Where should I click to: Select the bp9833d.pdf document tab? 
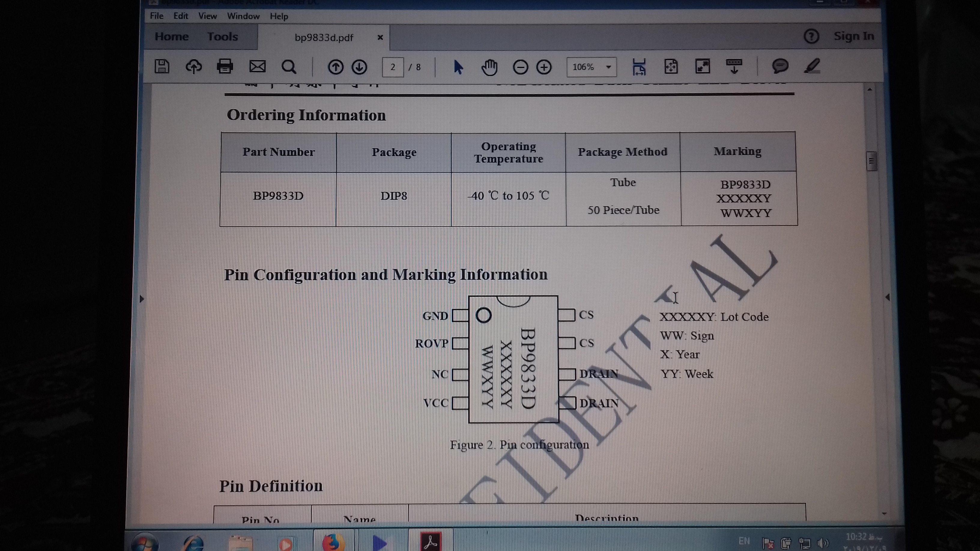(324, 38)
